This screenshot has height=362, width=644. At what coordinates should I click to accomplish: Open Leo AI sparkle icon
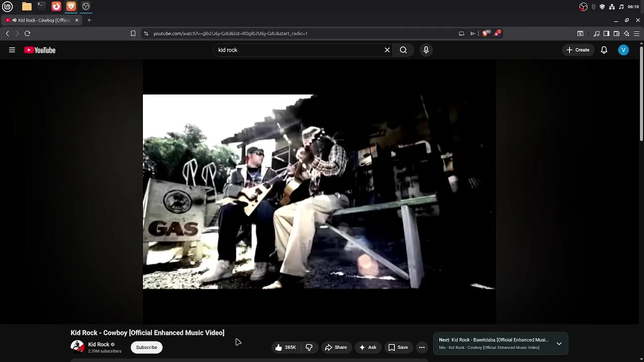click(626, 33)
